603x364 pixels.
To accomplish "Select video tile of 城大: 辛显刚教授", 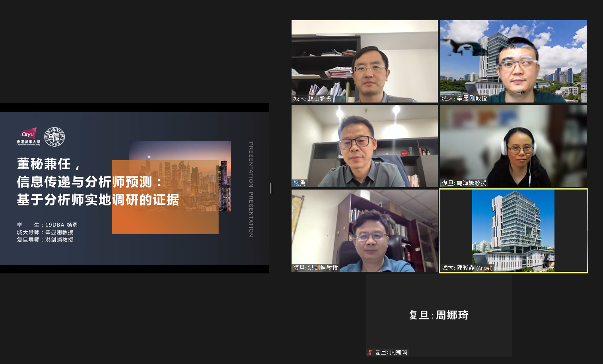I will point(513,61).
